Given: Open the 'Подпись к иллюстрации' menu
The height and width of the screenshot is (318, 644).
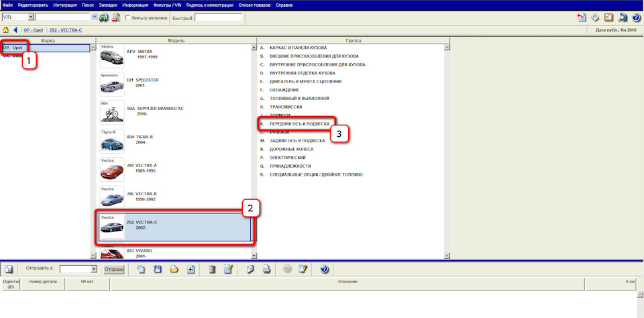Looking at the screenshot, I should (210, 5).
